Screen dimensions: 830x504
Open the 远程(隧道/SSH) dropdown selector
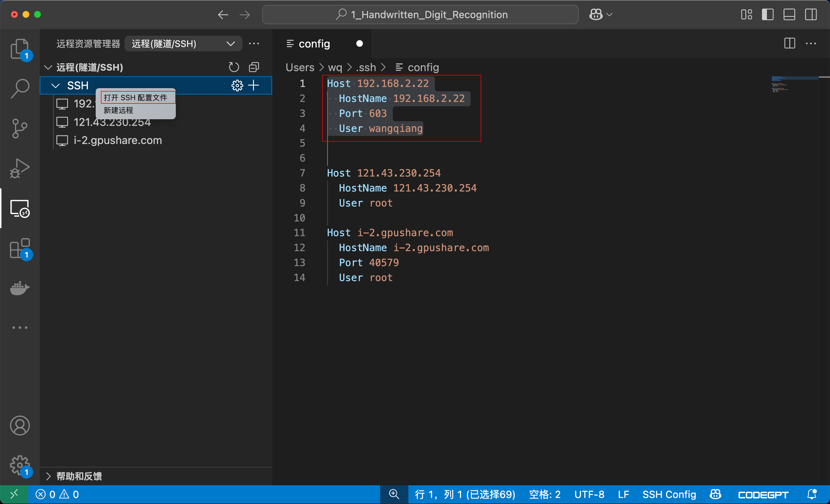tap(183, 44)
